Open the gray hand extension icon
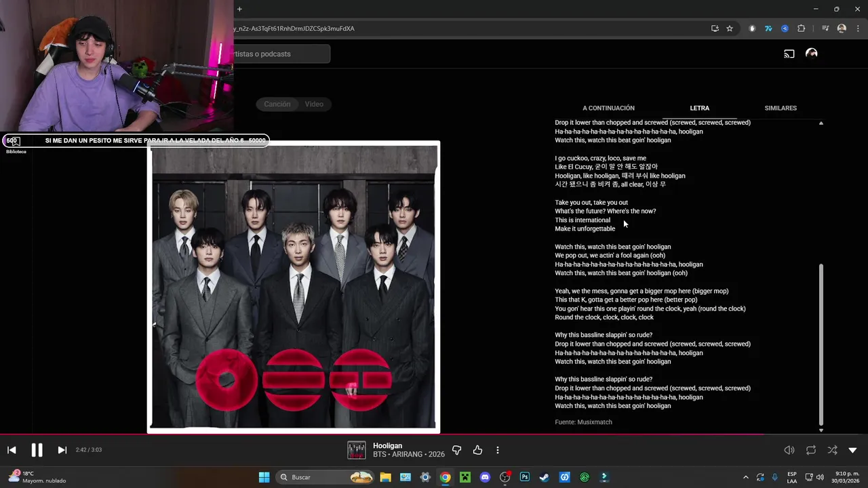Screen dimensions: 868x488 [752, 28]
